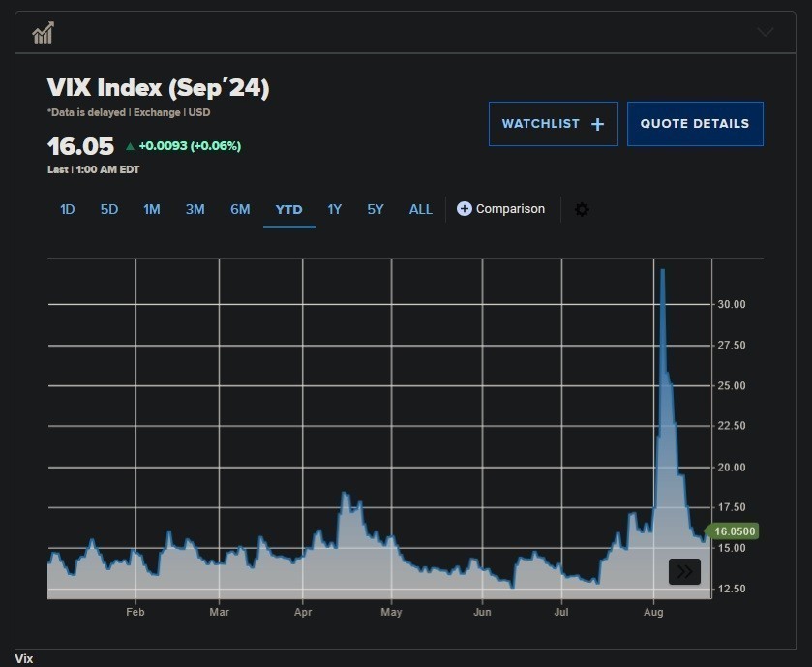The image size is (812, 667).
Task: Open Quote Details
Action: pos(695,124)
